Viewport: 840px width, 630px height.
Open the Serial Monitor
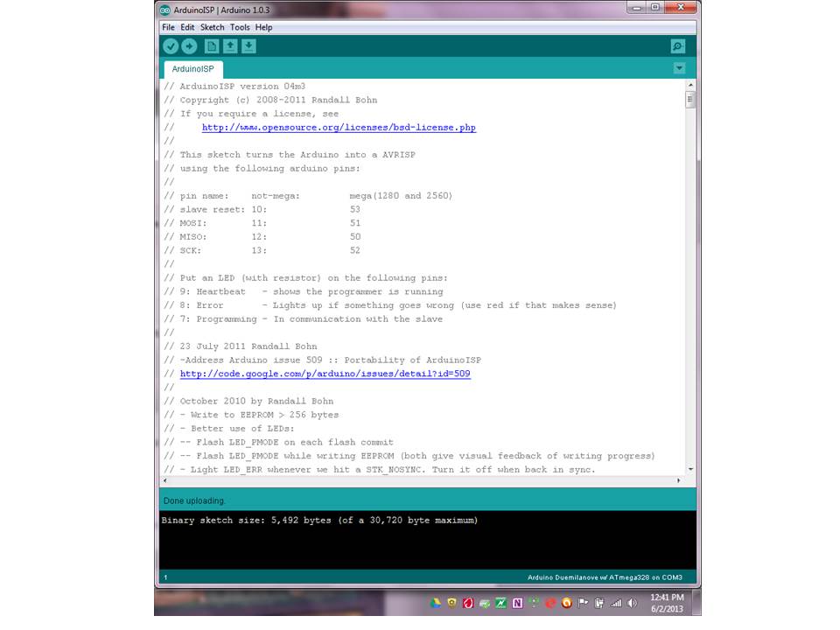(677, 46)
